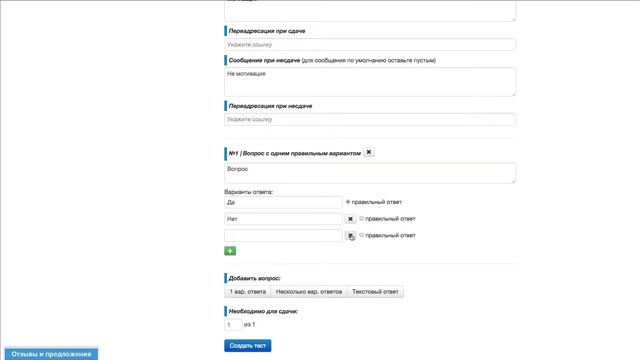The height and width of the screenshot is (360, 640).
Task: Click the 'из 1' text
Action: 250,324
